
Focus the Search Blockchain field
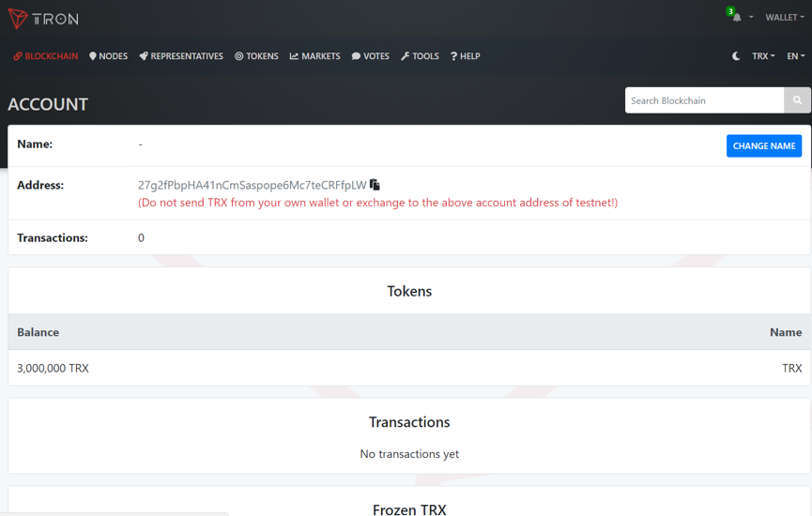click(704, 100)
